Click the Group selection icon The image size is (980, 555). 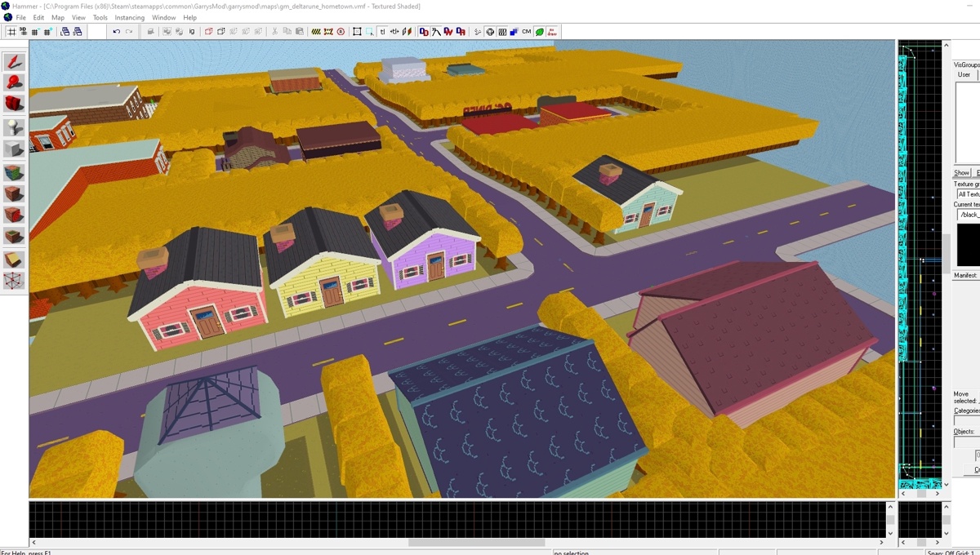point(167,32)
